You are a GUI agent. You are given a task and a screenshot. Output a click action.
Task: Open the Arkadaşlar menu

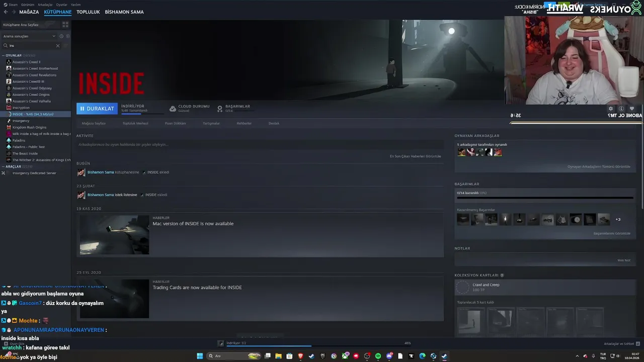45,5
